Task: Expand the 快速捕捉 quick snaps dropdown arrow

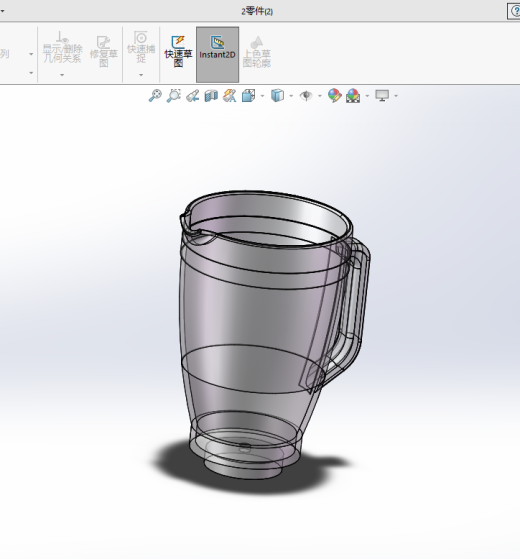Action: coord(141,75)
